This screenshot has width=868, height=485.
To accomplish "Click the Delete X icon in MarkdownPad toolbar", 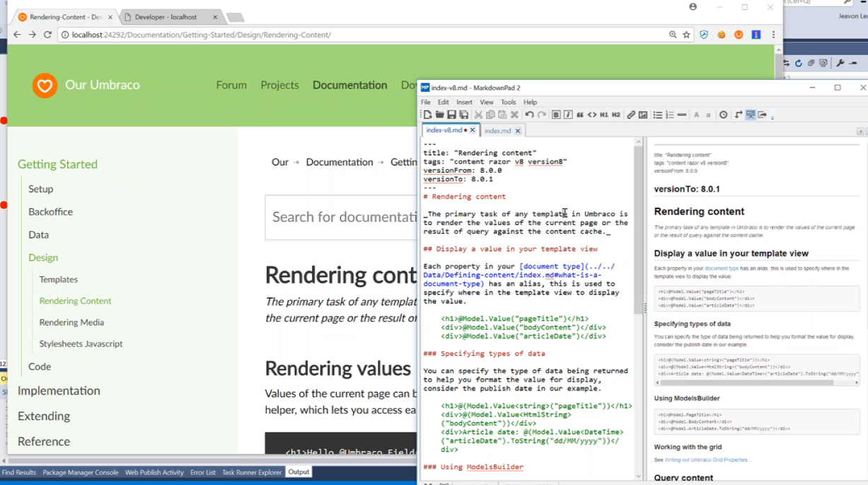I will click(x=514, y=115).
